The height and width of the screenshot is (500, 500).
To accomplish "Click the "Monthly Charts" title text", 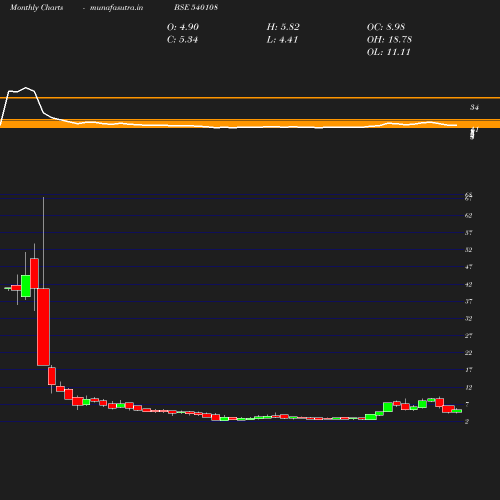I will 36,7.
